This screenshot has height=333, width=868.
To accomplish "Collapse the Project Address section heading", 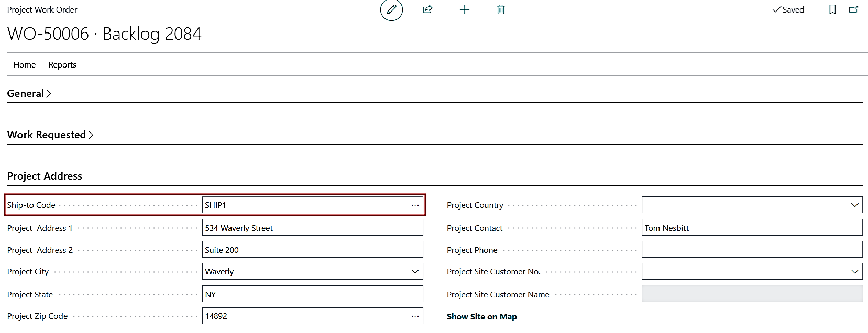I will (45, 176).
